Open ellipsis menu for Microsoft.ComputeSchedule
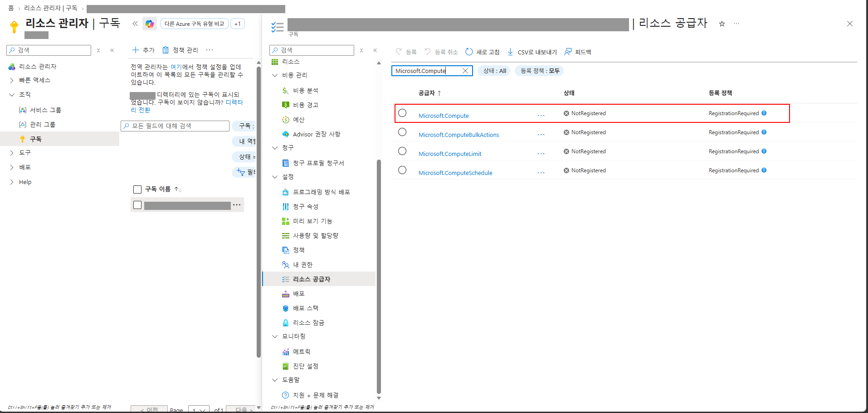This screenshot has width=868, height=413. [x=541, y=173]
